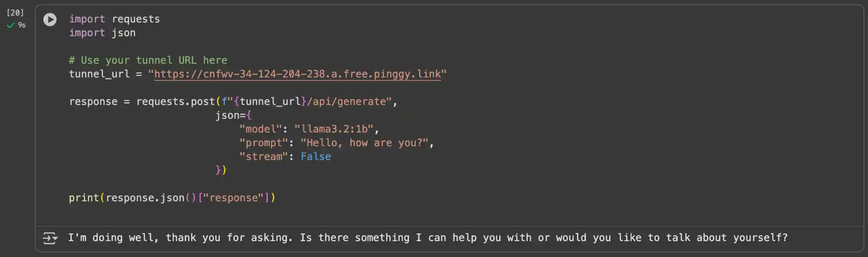Click the output options icon beside the result
Image resolution: width=868 pixels, height=257 pixels.
click(50, 238)
